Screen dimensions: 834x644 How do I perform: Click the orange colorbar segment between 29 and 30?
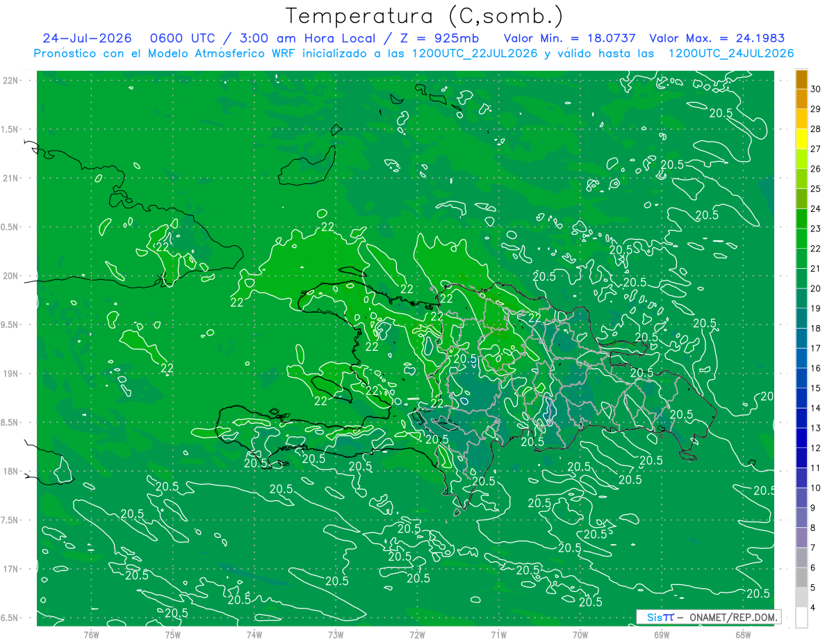pyautogui.click(x=801, y=99)
